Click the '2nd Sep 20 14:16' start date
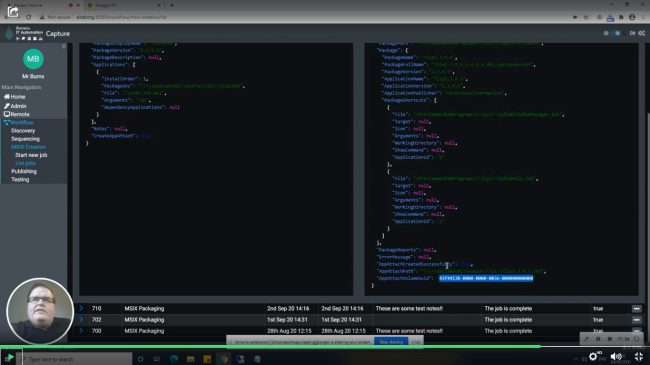Viewport: 650px width, 365px height. coord(288,309)
